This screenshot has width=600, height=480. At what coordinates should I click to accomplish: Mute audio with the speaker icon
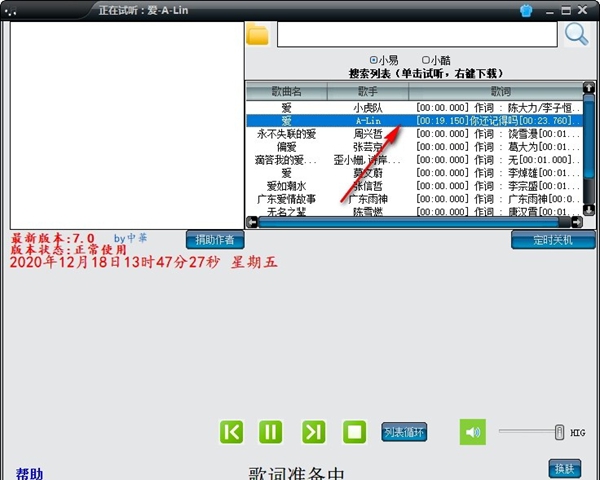point(473,432)
